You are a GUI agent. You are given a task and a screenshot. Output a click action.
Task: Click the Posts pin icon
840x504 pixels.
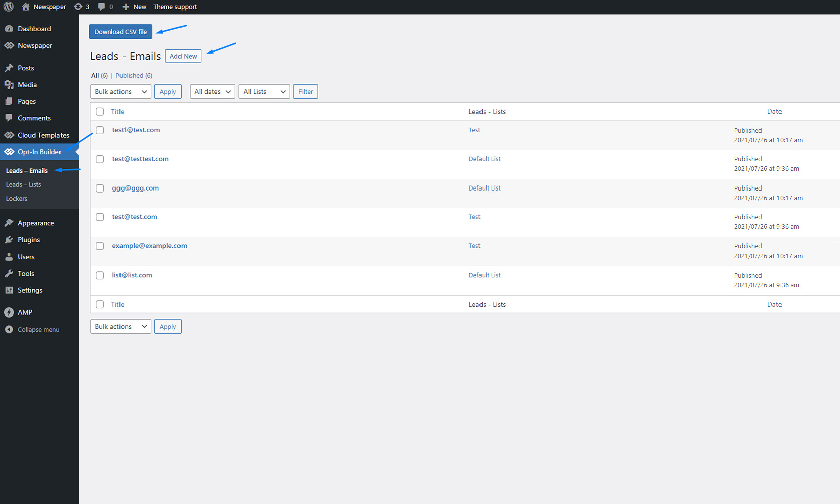coord(9,68)
